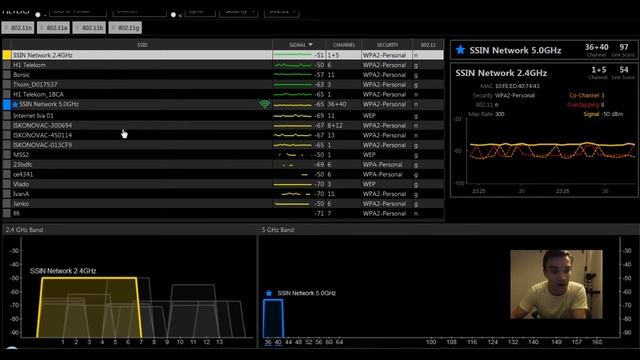Select the IvanA network row
The image size is (640, 360).
(x=223, y=194)
